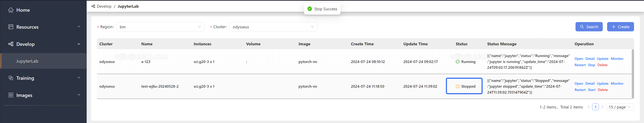
Task: Start the test-wjliu-20240528-2 instance
Action: 592,90
